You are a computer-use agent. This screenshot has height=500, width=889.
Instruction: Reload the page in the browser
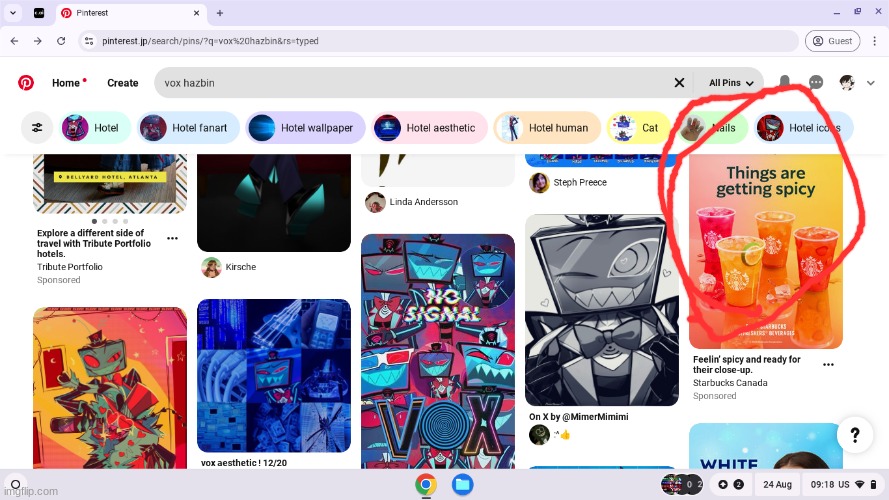coord(61,41)
